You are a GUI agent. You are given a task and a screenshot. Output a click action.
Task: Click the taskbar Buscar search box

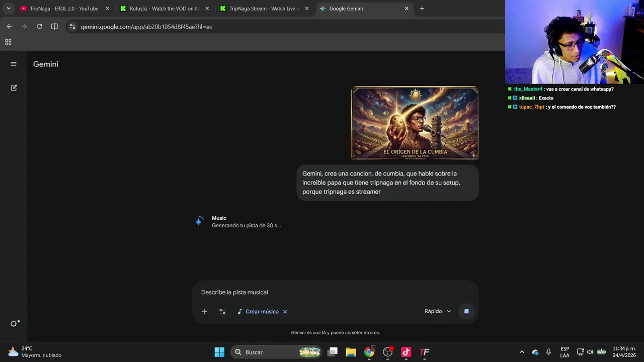pyautogui.click(x=277, y=352)
